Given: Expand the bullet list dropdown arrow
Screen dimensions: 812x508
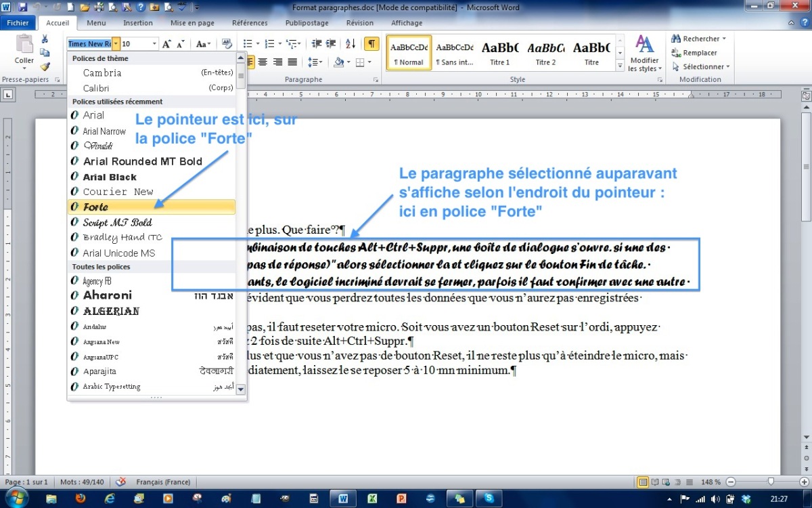Looking at the screenshot, I should tap(258, 44).
